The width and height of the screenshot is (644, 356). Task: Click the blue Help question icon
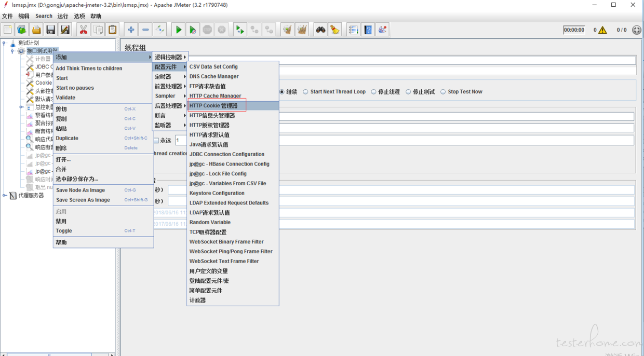tap(368, 30)
